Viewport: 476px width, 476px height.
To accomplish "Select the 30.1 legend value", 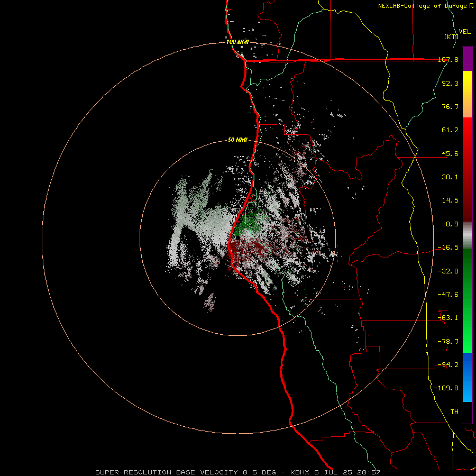I will pyautogui.click(x=450, y=177).
